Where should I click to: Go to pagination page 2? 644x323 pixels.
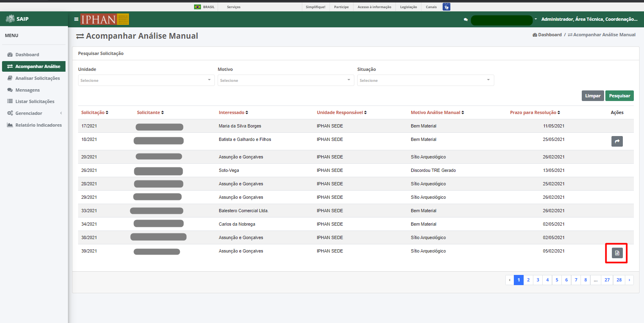[x=528, y=280]
